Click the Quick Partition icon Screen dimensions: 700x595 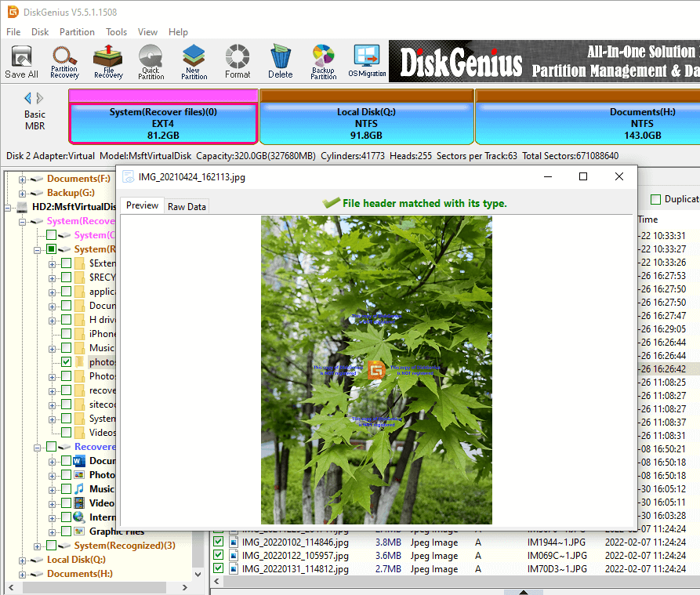(151, 61)
